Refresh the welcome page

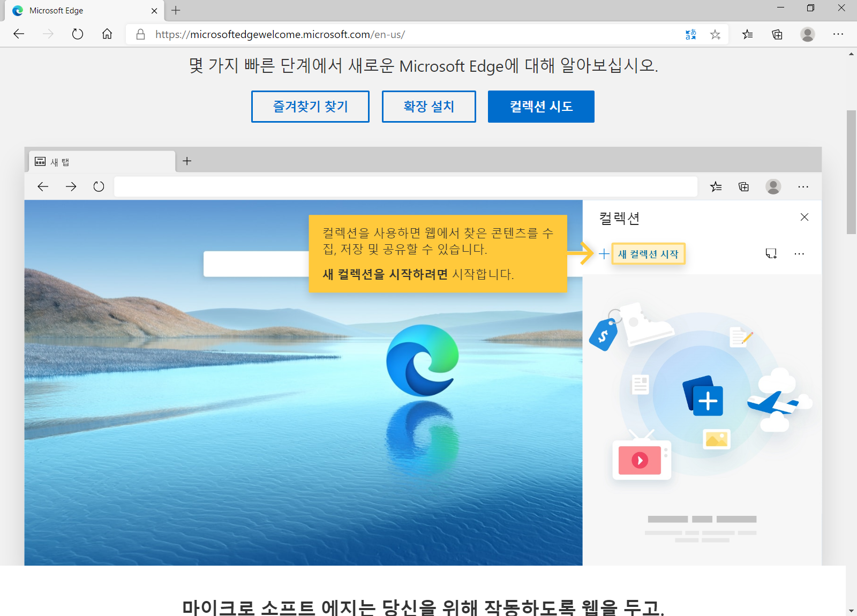(x=78, y=34)
